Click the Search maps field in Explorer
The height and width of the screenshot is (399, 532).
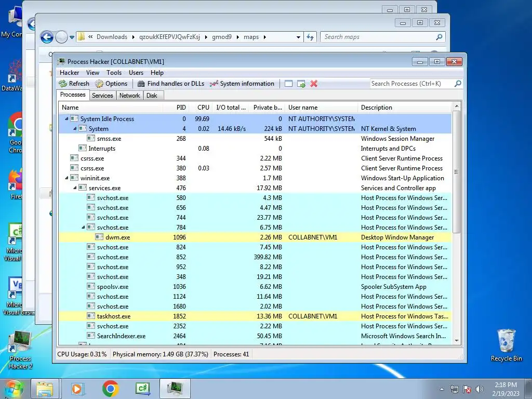(382, 37)
